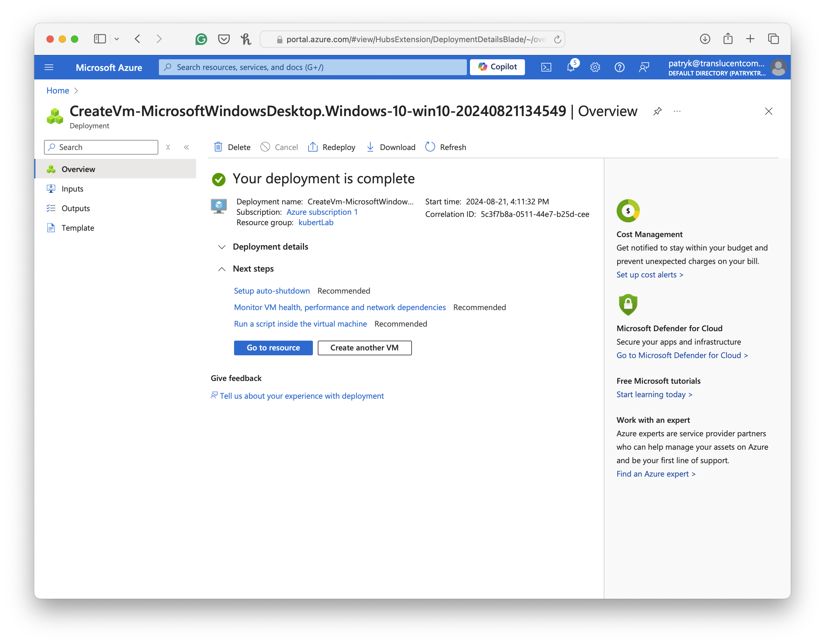This screenshot has height=644, width=825.
Task: Open the more options ellipsis
Action: 677,111
